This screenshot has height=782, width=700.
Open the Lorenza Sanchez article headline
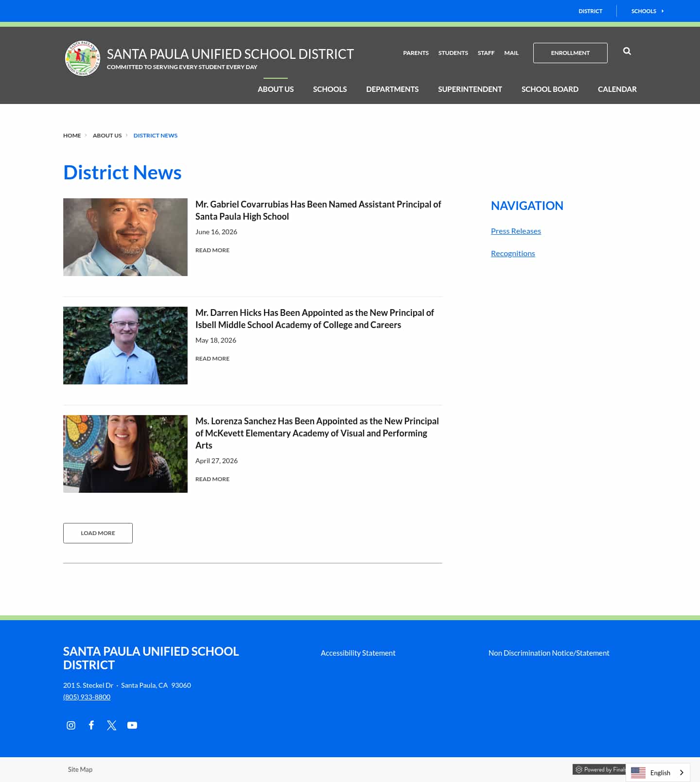pyautogui.click(x=317, y=433)
